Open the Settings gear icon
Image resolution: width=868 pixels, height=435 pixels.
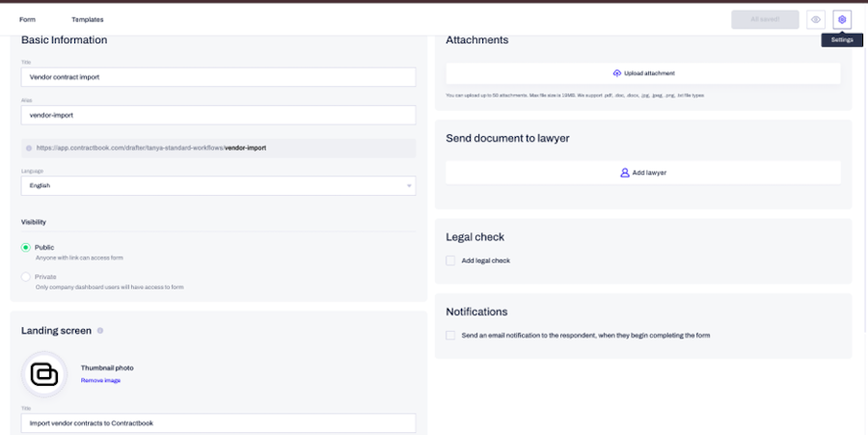842,19
